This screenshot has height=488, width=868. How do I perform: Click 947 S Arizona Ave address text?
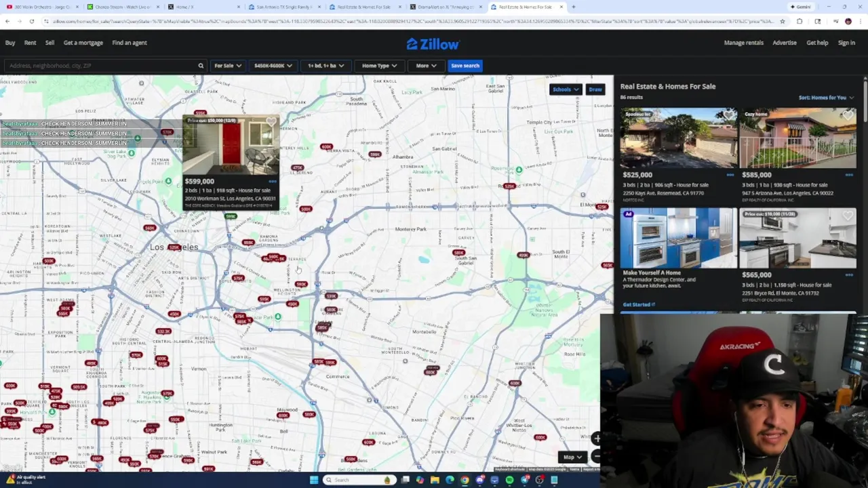(x=788, y=193)
